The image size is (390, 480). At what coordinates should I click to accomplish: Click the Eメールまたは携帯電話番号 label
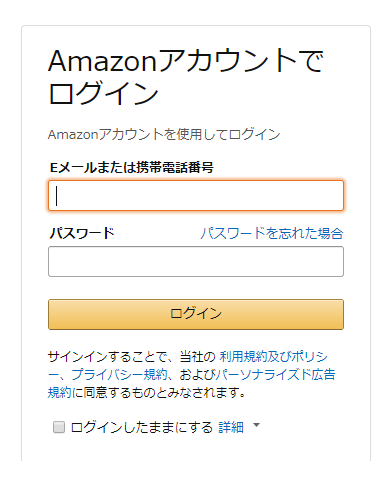coord(132,167)
